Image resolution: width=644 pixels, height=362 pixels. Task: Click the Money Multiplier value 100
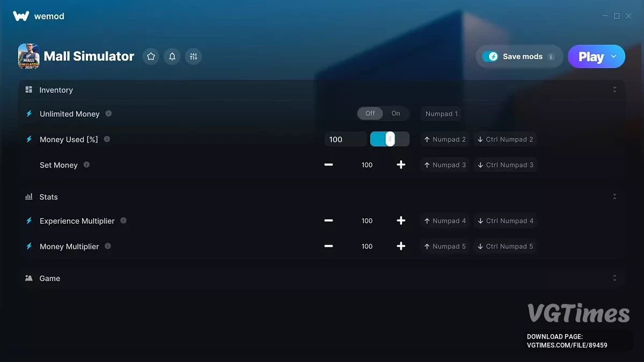point(367,247)
